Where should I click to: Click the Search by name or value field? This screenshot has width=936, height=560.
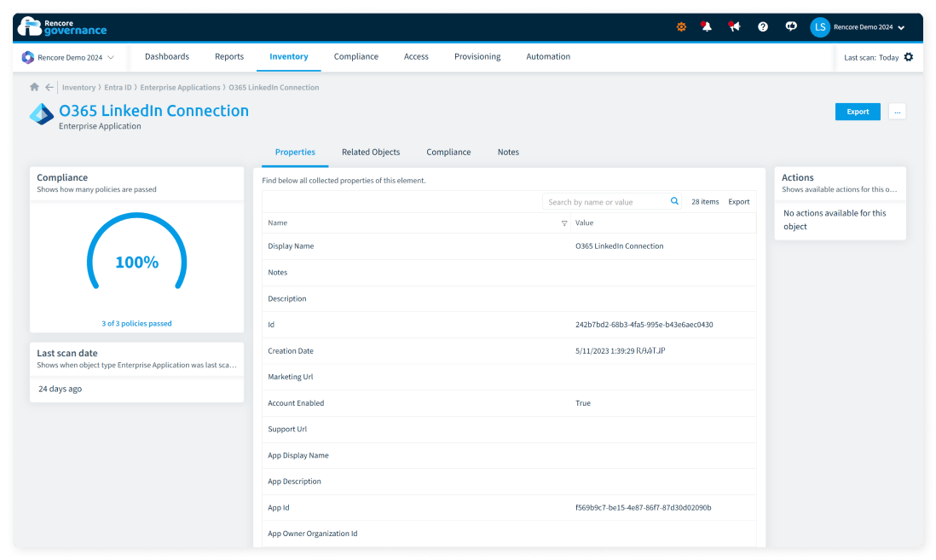[606, 202]
